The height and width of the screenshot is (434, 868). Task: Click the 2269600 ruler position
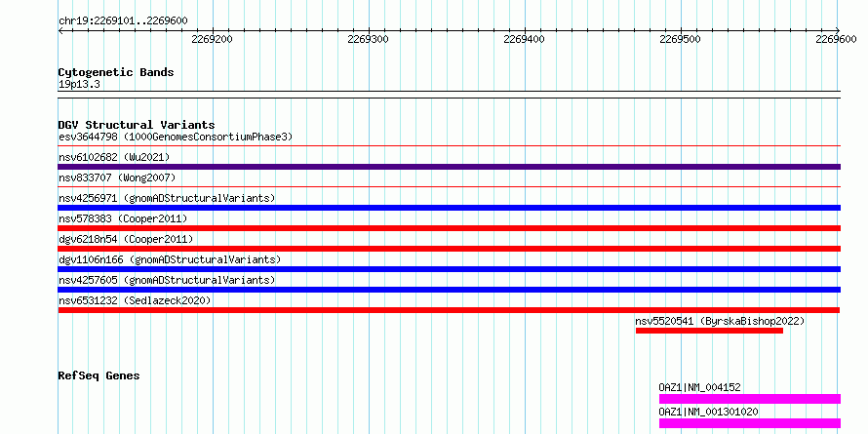tap(837, 39)
